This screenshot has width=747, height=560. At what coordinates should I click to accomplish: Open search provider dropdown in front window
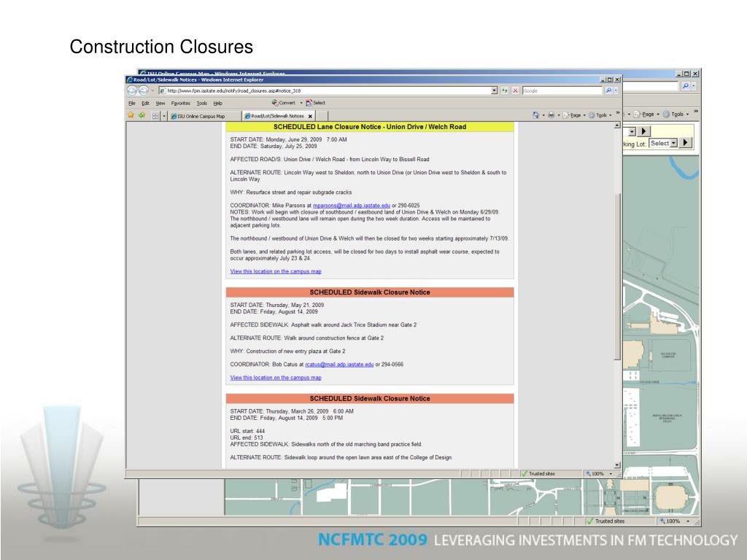[x=616, y=90]
